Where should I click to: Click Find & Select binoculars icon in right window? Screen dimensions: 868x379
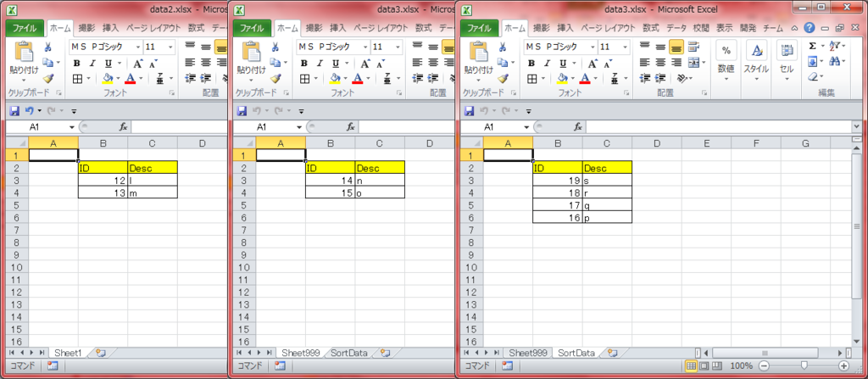click(x=835, y=61)
